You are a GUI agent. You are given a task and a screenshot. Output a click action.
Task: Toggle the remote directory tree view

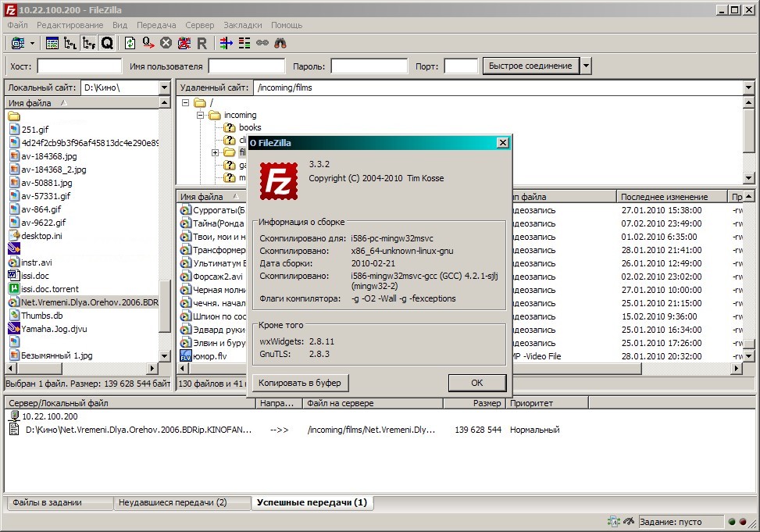coord(89,43)
